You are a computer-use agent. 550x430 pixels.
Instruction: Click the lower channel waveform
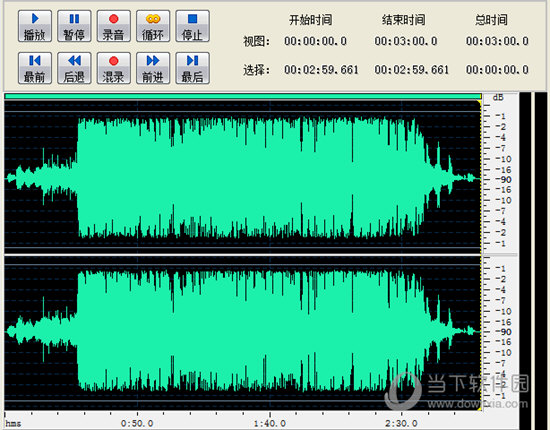[243, 332]
